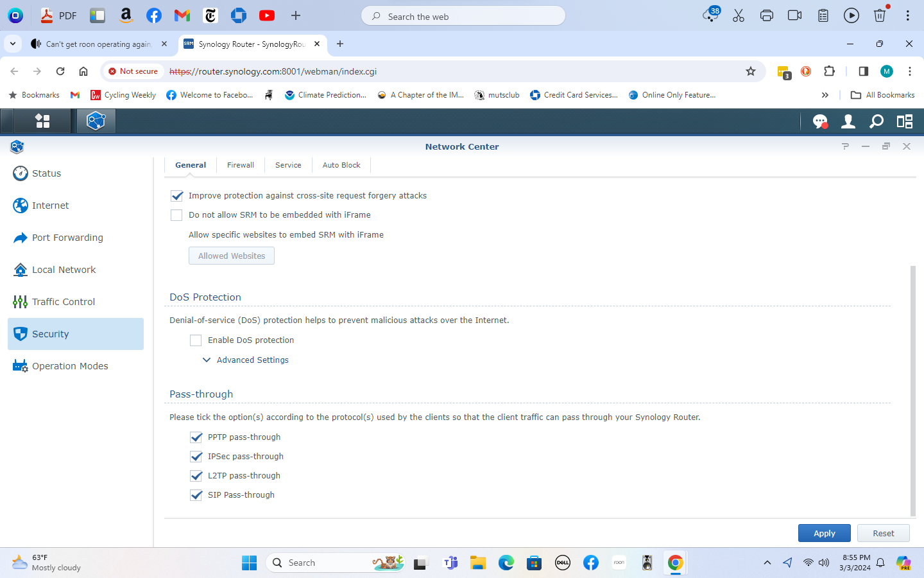924x578 pixels.
Task: Click the Network Center vertical scrollbar
Action: [x=913, y=390]
